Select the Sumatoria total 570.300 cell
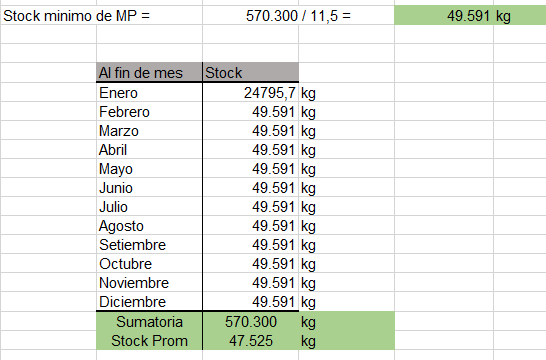This screenshot has width=546, height=360. click(250, 321)
